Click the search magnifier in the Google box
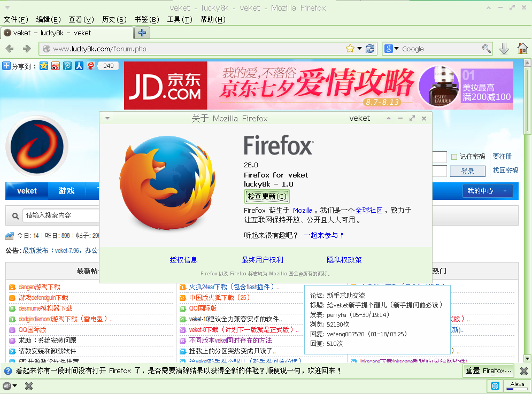 (486, 49)
